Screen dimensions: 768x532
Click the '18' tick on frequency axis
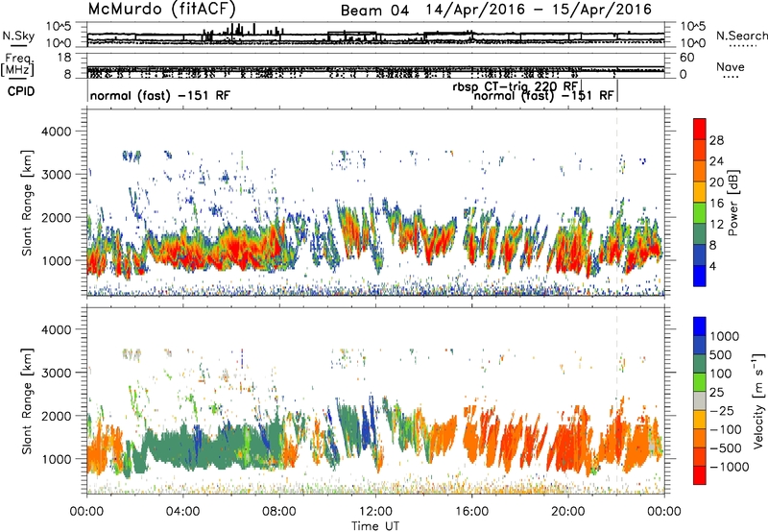tap(64, 58)
